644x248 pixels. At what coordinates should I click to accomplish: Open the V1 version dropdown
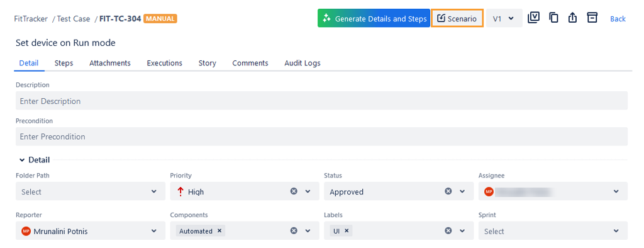coord(504,18)
